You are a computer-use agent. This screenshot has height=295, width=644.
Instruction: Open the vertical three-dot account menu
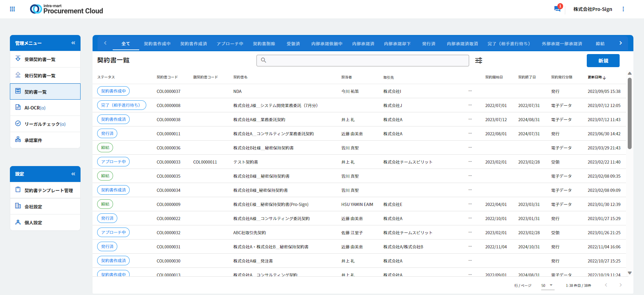(623, 9)
